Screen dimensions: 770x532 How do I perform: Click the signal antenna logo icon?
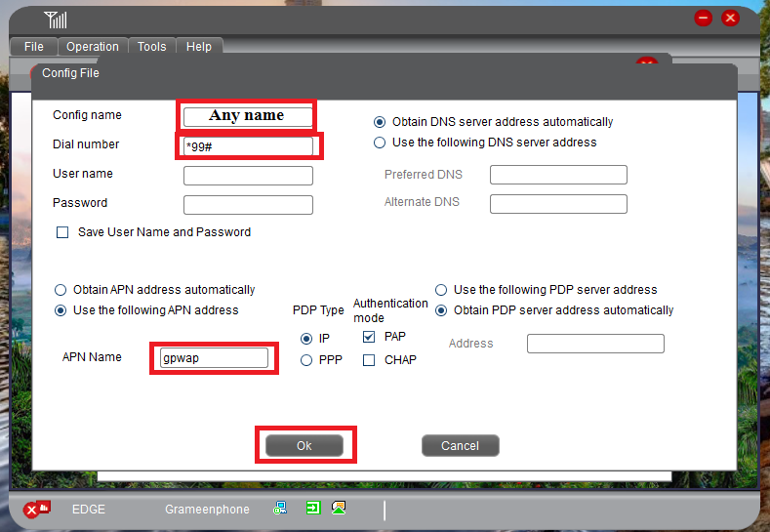56,20
